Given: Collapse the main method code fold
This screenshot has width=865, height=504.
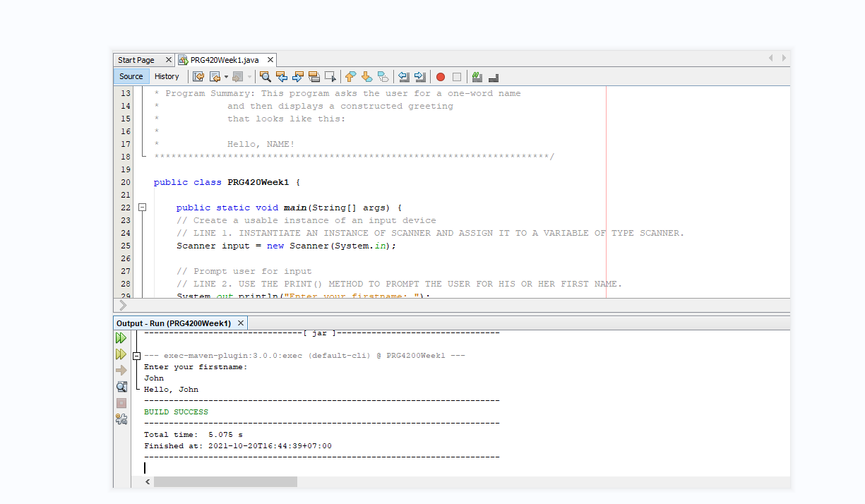Looking at the screenshot, I should pyautogui.click(x=143, y=208).
